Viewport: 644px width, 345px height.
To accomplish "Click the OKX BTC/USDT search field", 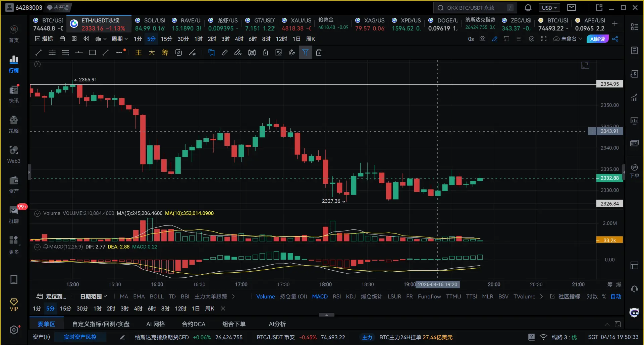I will (x=475, y=8).
